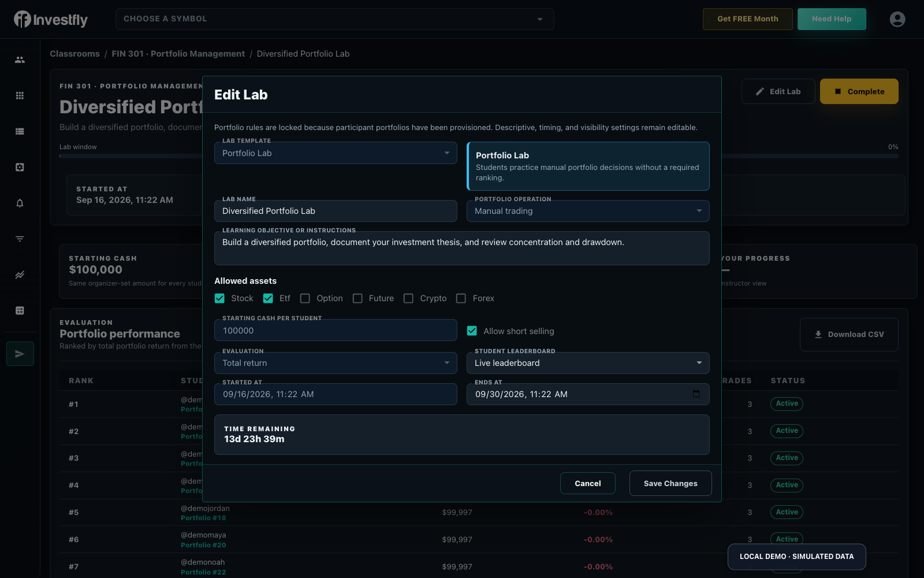
Task: Open the user account avatar menu
Action: (x=897, y=19)
